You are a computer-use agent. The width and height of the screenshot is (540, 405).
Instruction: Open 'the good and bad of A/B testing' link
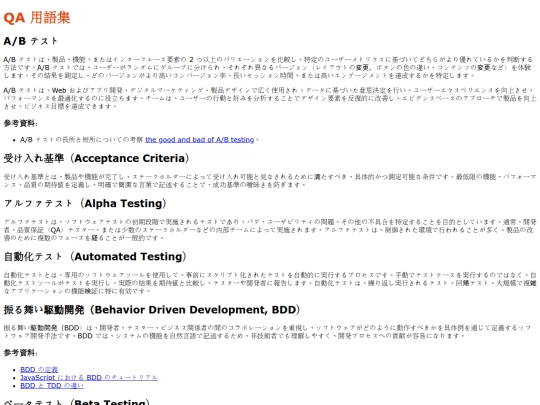[199, 140]
